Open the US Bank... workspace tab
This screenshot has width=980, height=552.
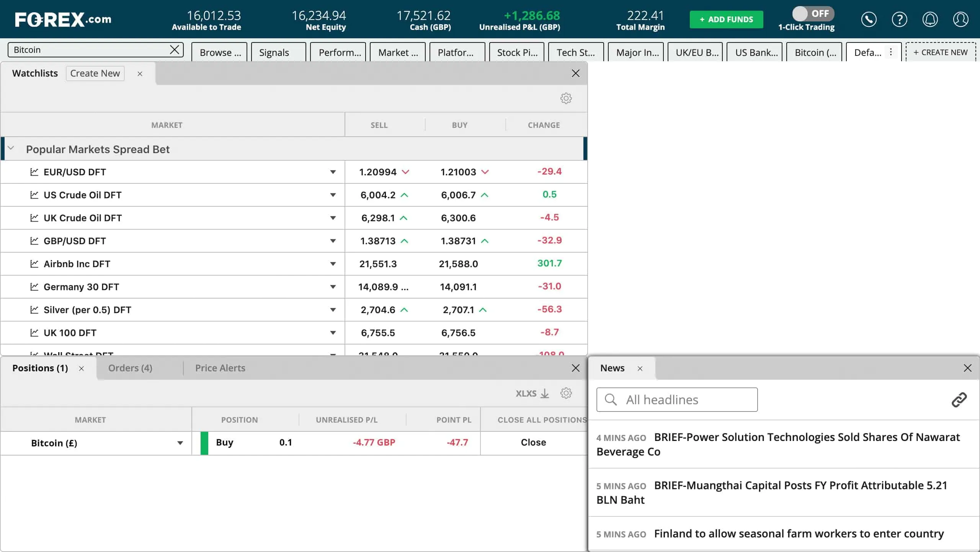pyautogui.click(x=755, y=52)
